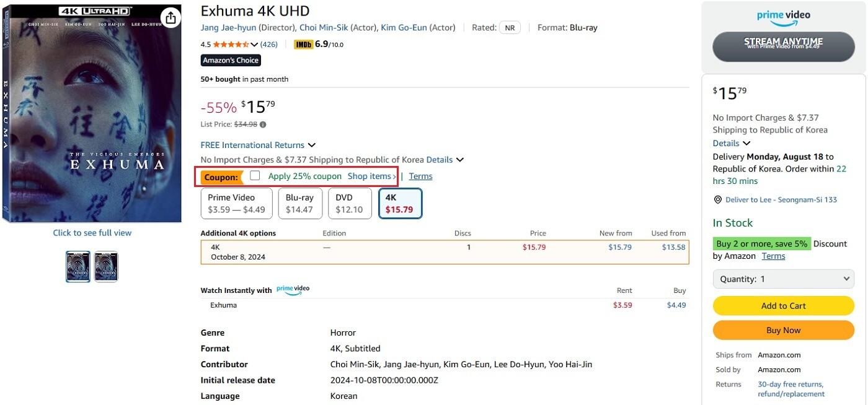
Task: Open director Jang Jae-hyun link
Action: tap(228, 28)
